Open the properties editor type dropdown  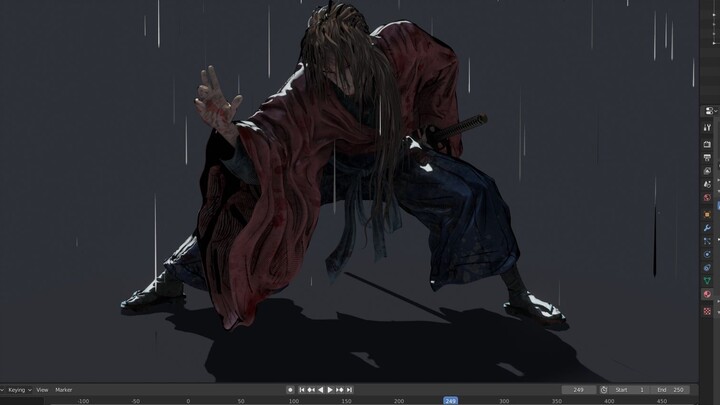coord(710,111)
